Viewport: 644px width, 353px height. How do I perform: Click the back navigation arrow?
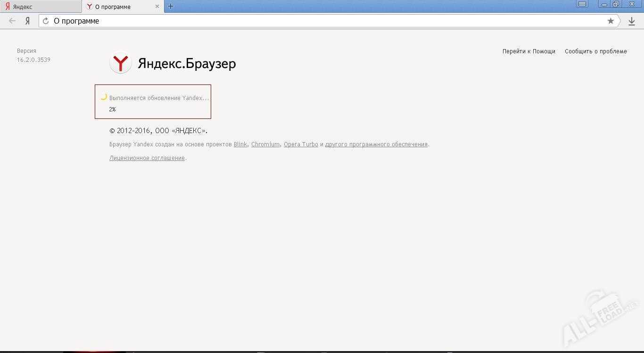tap(12, 21)
